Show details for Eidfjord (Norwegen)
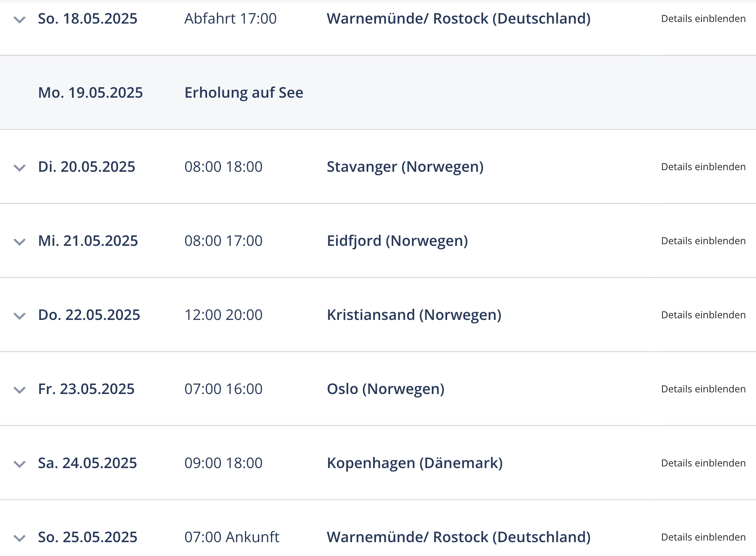The width and height of the screenshot is (756, 556). coord(703,241)
